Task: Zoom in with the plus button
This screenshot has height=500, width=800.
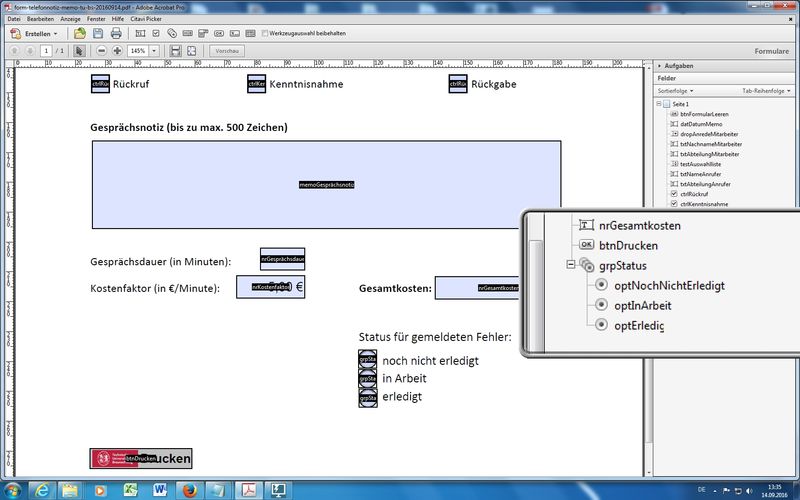Action: (x=117, y=50)
